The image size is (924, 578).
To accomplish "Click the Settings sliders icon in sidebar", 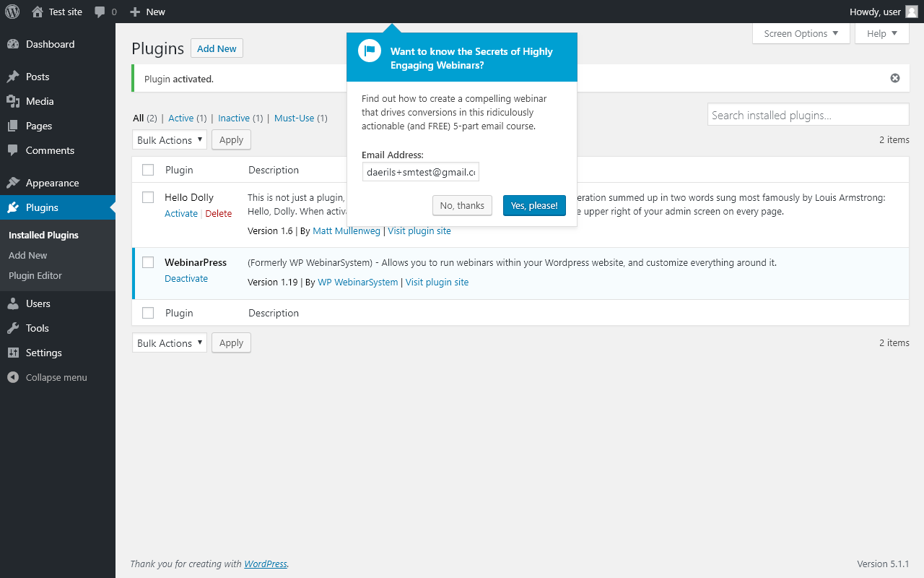I will click(x=13, y=353).
